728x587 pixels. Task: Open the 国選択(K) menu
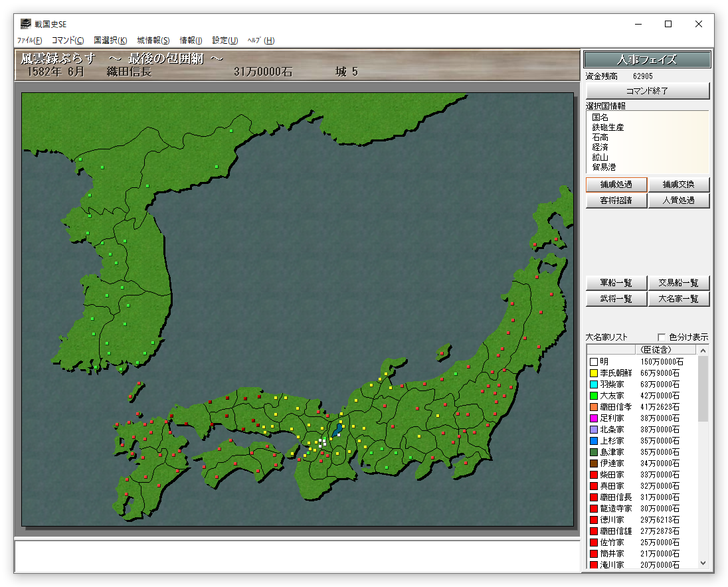pyautogui.click(x=110, y=41)
